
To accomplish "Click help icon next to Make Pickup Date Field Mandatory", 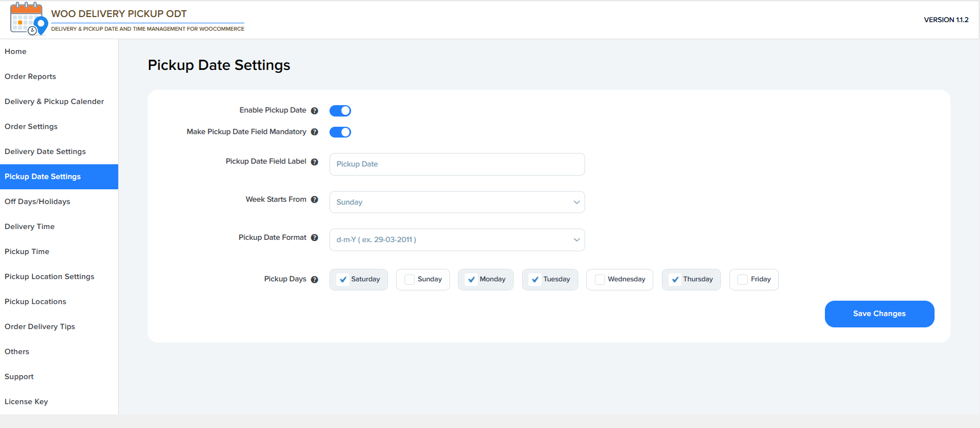I will [x=314, y=132].
